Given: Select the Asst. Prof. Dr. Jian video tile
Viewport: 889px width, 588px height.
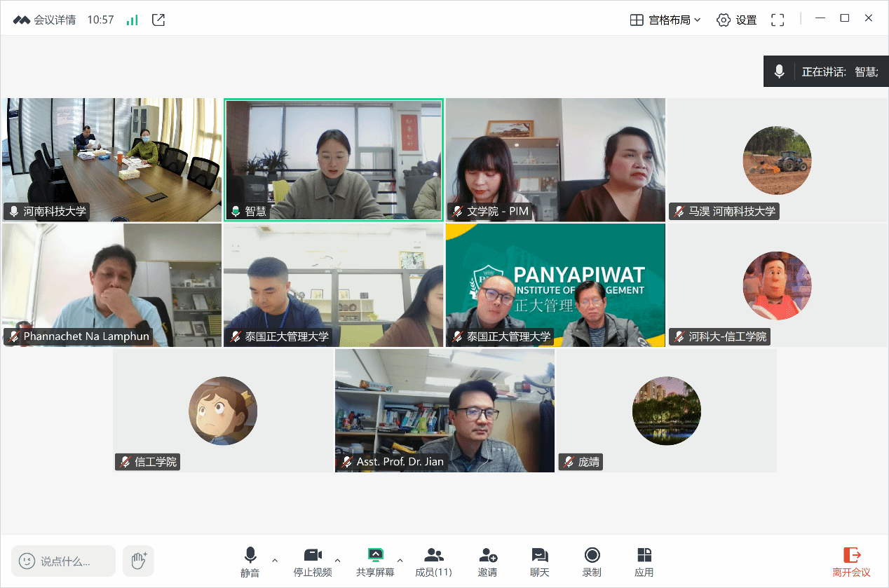Looking at the screenshot, I should [444, 411].
